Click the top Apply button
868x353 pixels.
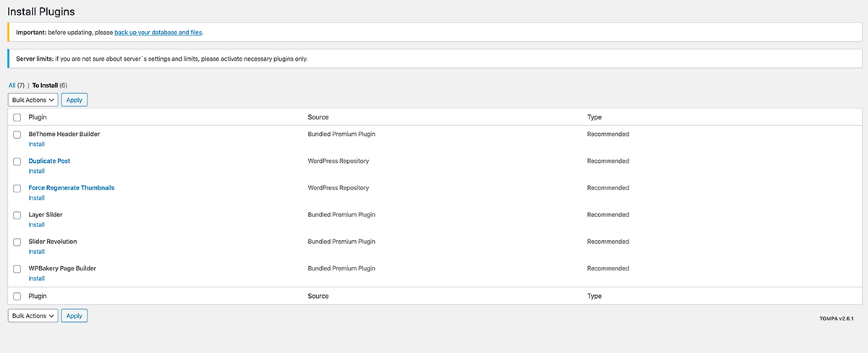coord(75,100)
